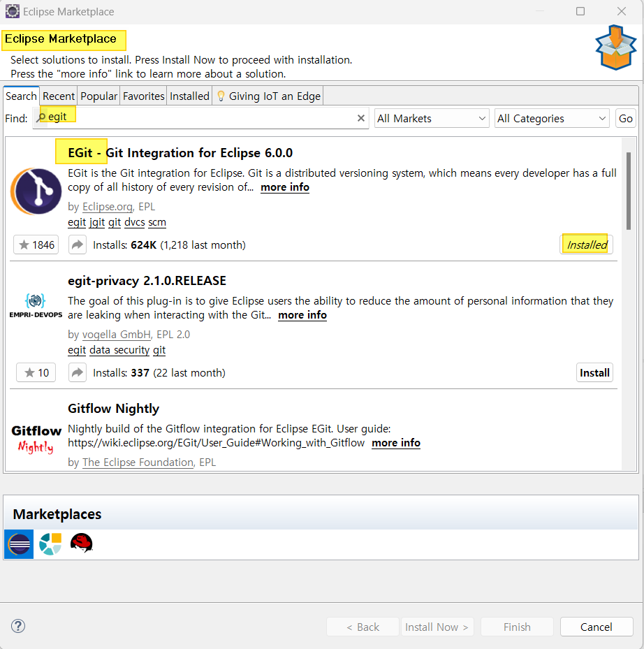Screen dimensions: 644x649
Task: Open the Eclipse.org provider link
Action: point(107,207)
